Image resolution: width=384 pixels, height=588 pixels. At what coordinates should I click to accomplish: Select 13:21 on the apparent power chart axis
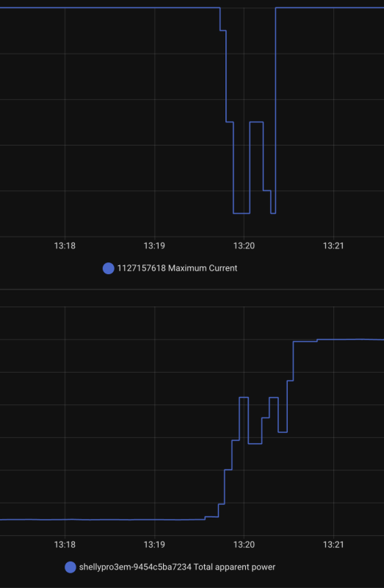coord(333,545)
